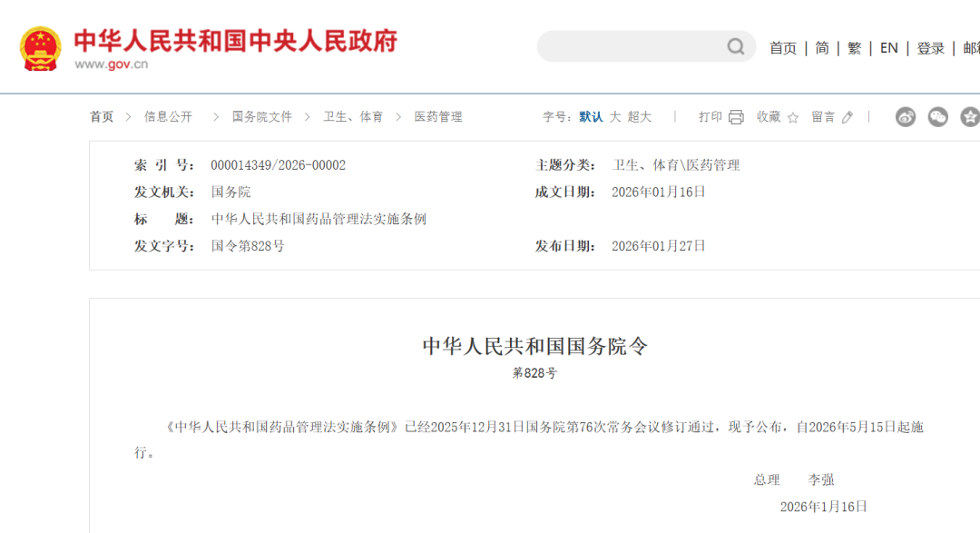This screenshot has height=533, width=980.
Task: Set font size to 超大
Action: 639,117
